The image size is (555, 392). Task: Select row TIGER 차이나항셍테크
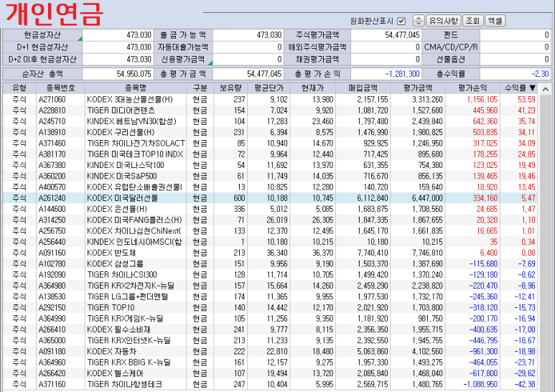tap(271, 385)
